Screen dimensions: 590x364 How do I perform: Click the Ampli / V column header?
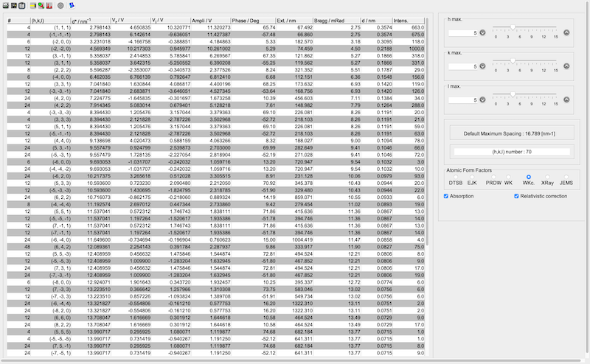tap(211, 21)
